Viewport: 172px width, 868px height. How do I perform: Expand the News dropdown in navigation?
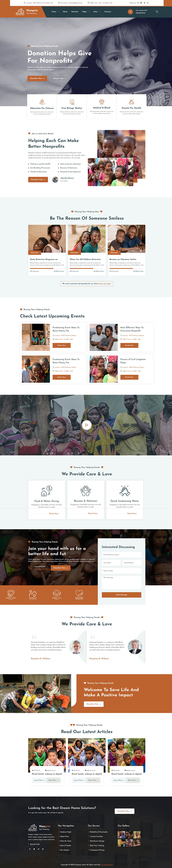pos(97,12)
